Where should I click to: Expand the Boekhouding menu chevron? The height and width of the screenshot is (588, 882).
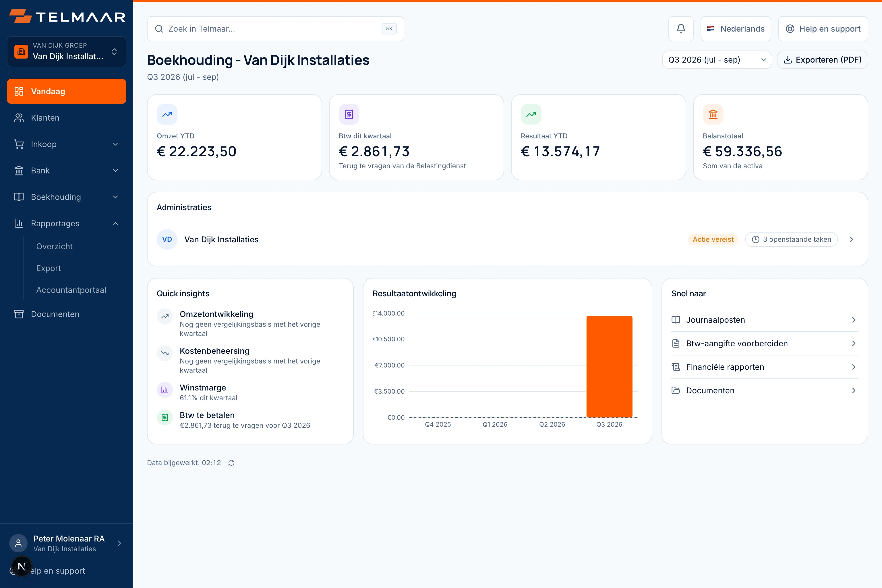[115, 197]
